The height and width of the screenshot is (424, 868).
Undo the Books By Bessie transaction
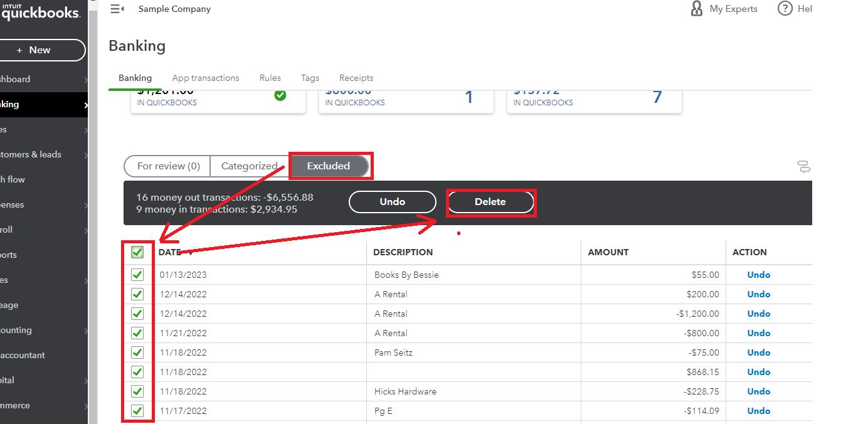[x=759, y=275]
